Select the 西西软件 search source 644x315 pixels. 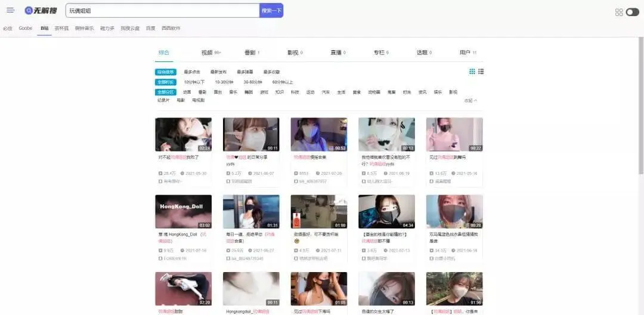point(171,28)
